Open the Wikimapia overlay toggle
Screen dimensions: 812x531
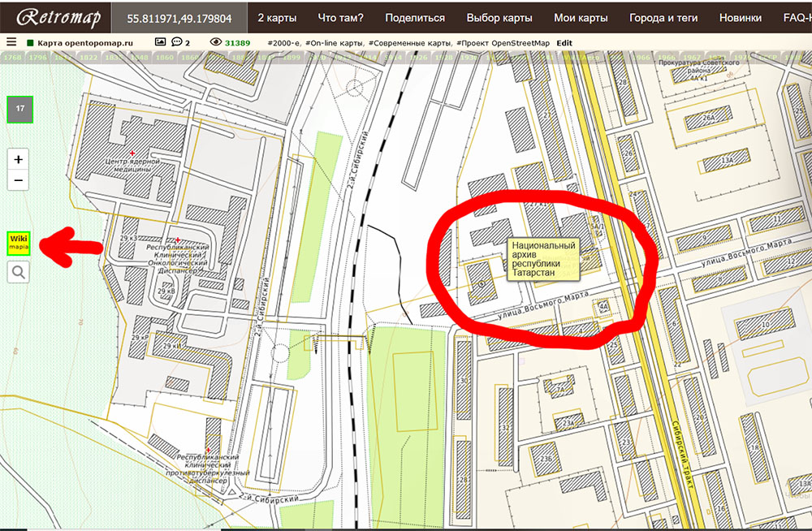17,245
